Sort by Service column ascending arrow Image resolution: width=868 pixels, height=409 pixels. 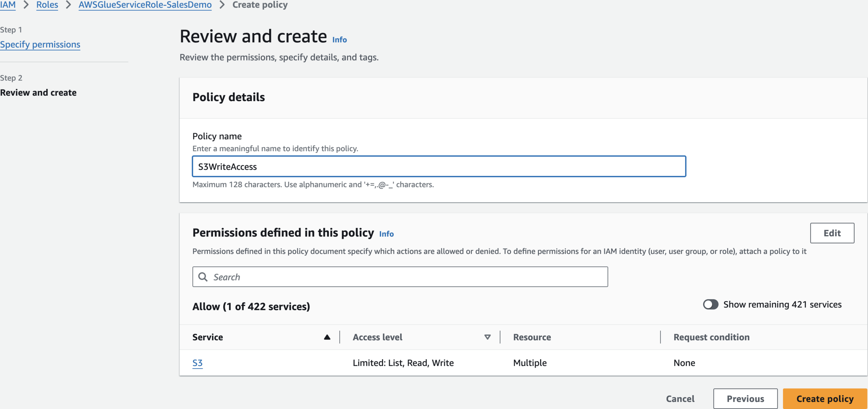[327, 337]
